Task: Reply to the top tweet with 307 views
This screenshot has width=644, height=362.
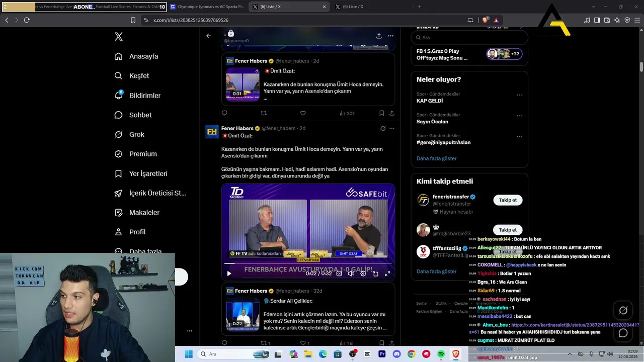Action: tap(224, 113)
